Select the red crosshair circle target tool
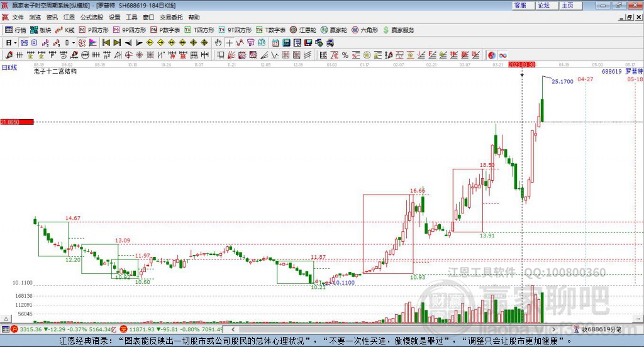This screenshot has width=644, height=347. pos(128,55)
